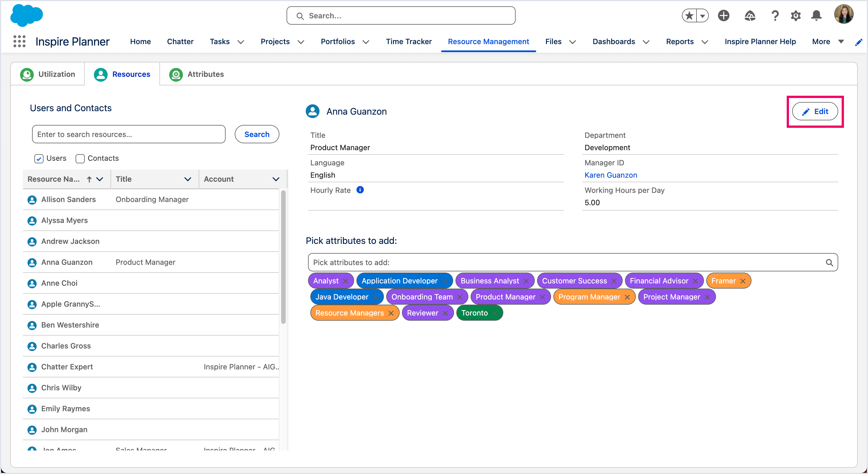
Task: Select Allison Sanders in the resource list
Action: (151, 200)
